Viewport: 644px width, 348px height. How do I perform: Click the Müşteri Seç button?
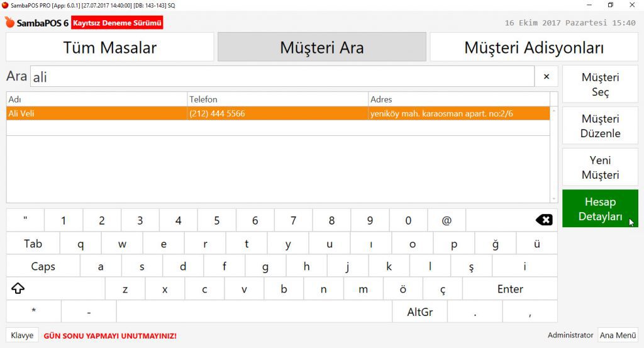[x=600, y=85]
